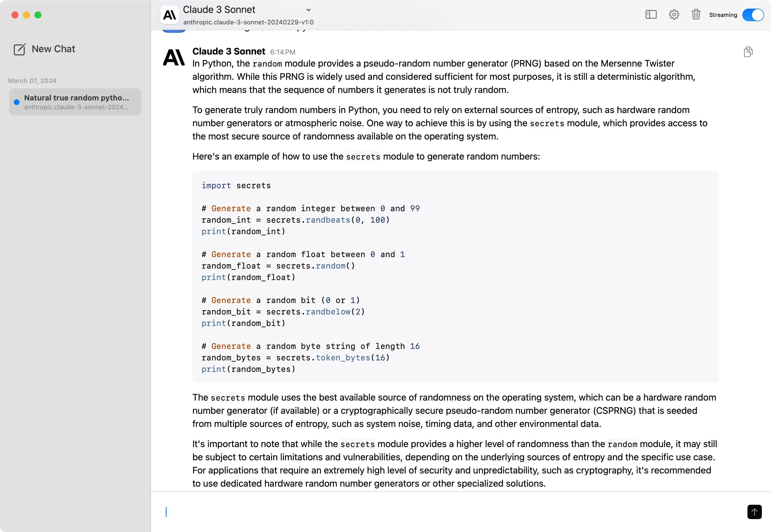771x532 pixels.
Task: Click Claude's avatar beside the message
Action: pos(173,57)
